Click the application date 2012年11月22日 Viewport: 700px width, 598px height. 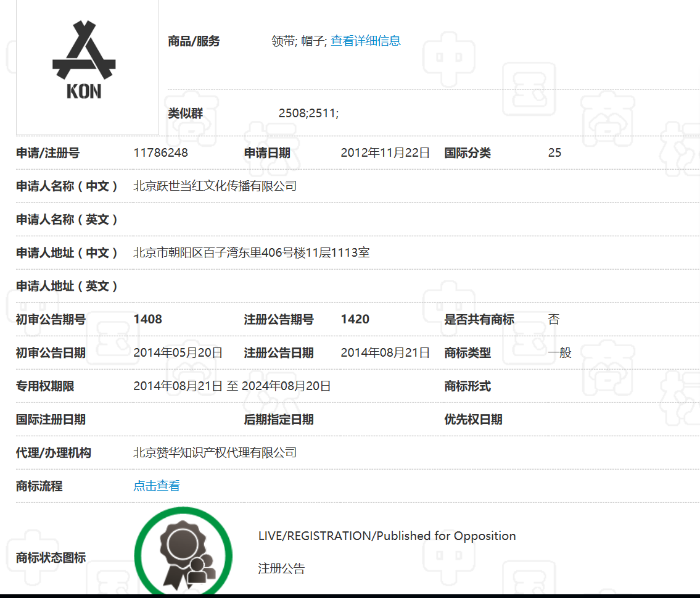coord(385,152)
